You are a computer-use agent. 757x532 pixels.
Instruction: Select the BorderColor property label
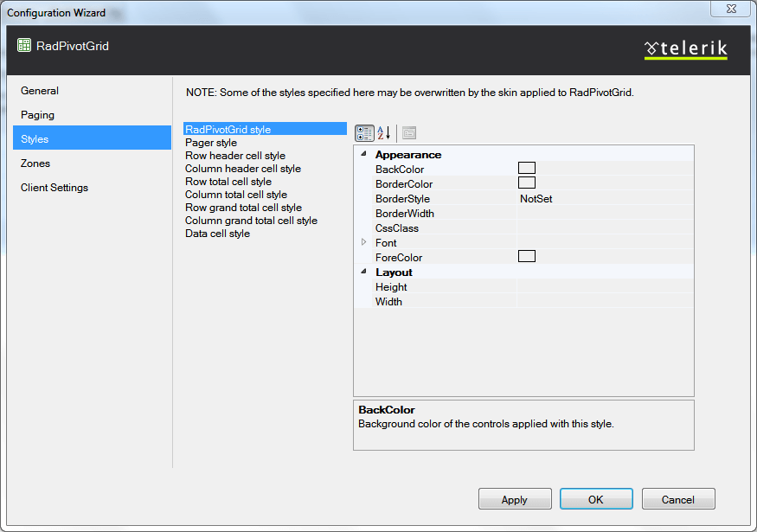tap(404, 184)
